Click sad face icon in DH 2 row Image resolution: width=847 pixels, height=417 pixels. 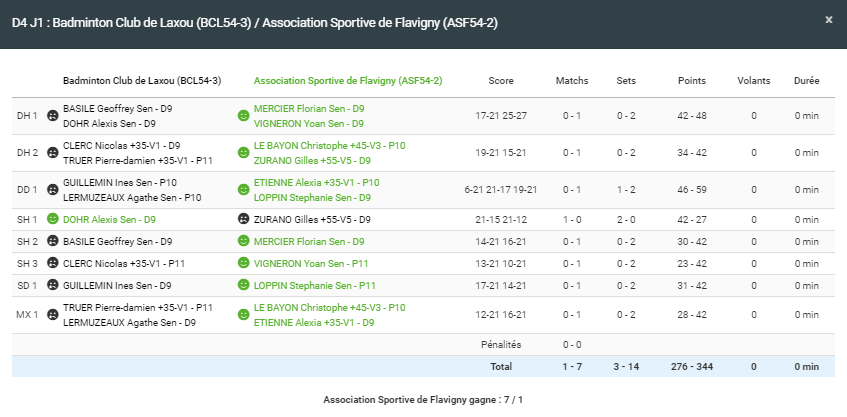tap(53, 153)
